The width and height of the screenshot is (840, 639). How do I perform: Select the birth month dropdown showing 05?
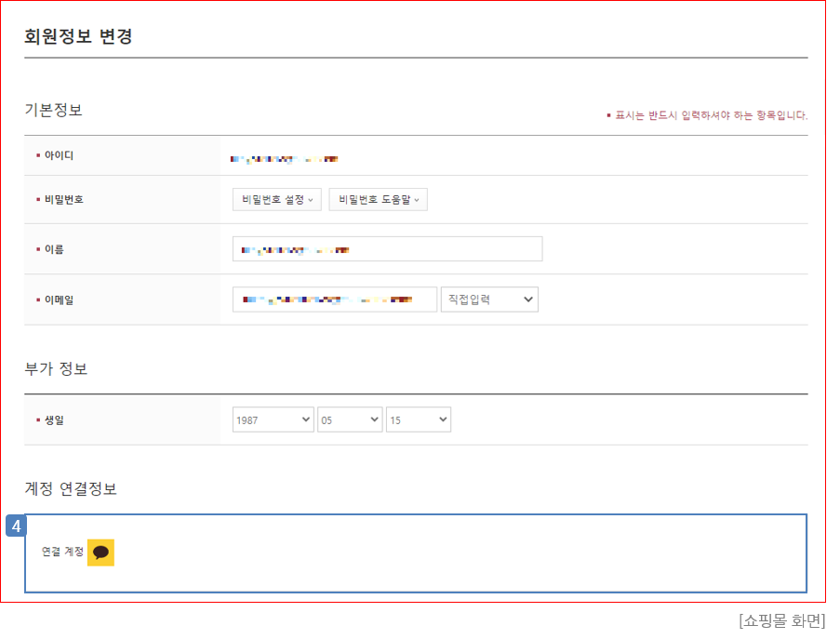coord(350,419)
